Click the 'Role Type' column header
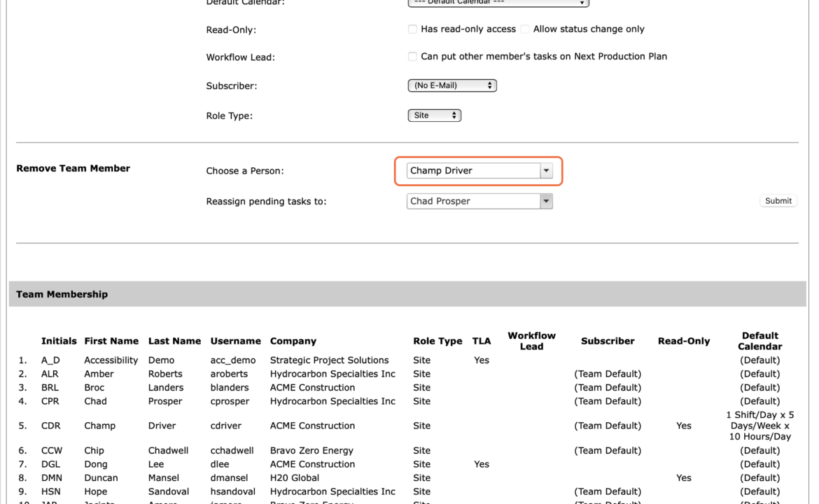 click(x=437, y=341)
